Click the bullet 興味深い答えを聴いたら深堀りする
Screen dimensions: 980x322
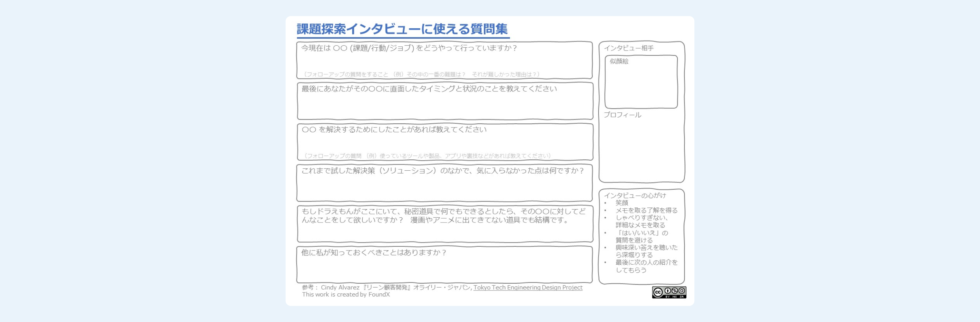point(646,251)
